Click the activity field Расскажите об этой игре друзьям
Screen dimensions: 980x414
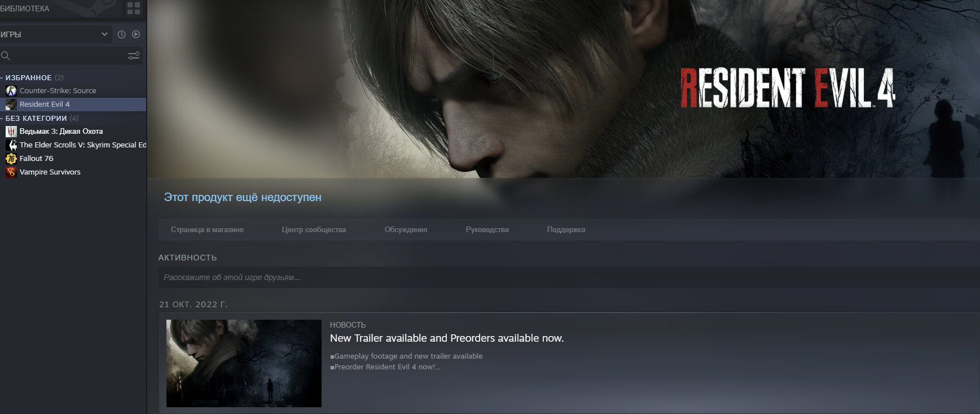click(x=569, y=277)
